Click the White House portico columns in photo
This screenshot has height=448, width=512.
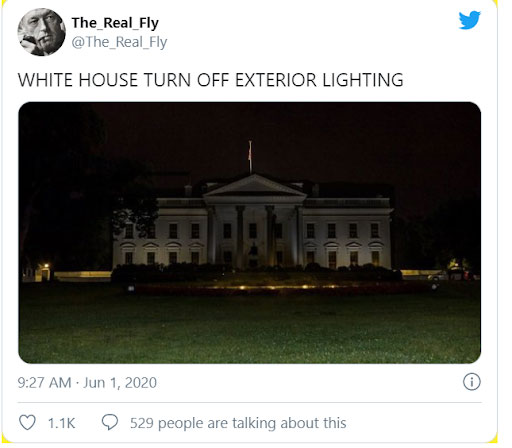click(x=255, y=235)
